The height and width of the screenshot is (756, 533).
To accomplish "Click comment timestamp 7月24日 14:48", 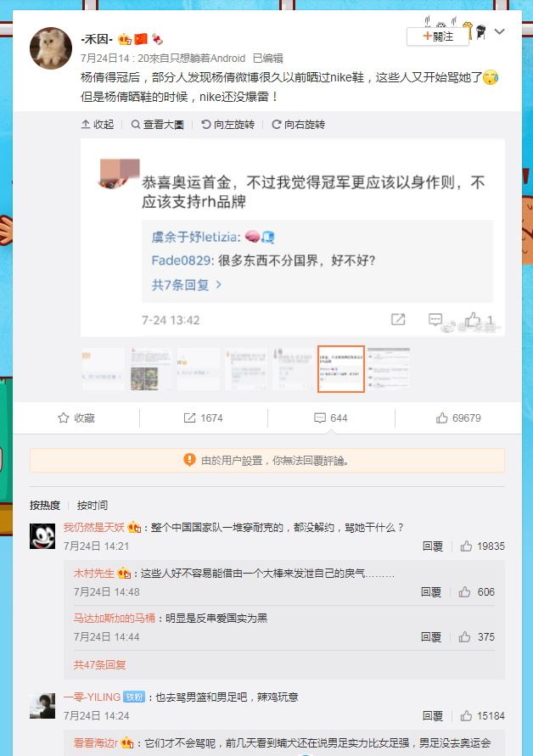I will click(x=107, y=592).
